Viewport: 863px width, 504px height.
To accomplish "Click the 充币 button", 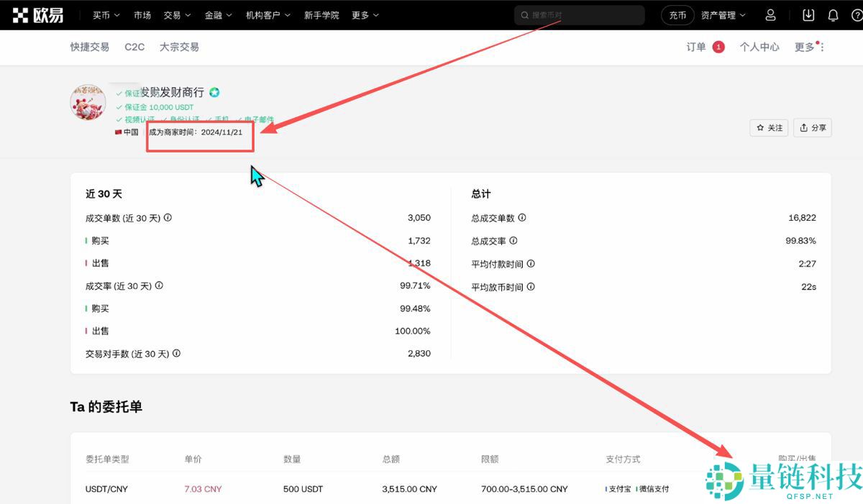I will click(x=677, y=14).
